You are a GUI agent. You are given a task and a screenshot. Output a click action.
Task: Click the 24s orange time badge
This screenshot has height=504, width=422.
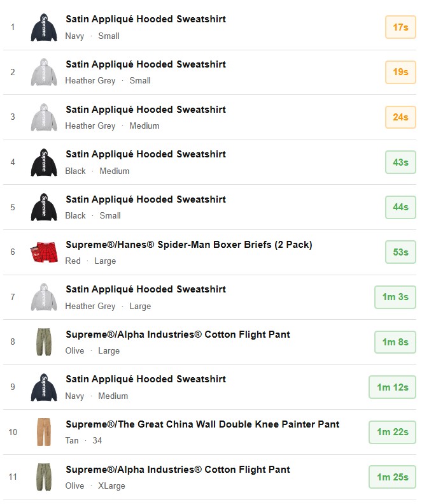pos(400,117)
